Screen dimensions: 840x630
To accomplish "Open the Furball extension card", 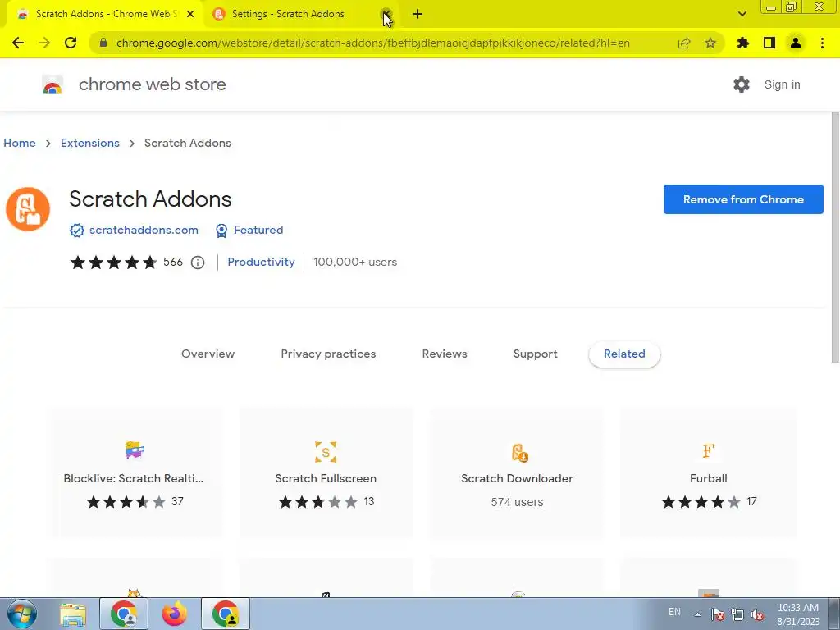I will [708, 473].
